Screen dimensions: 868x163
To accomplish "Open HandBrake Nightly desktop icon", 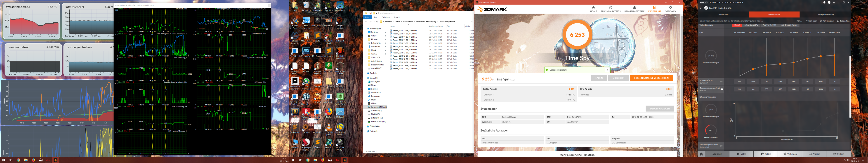I will (x=329, y=38).
